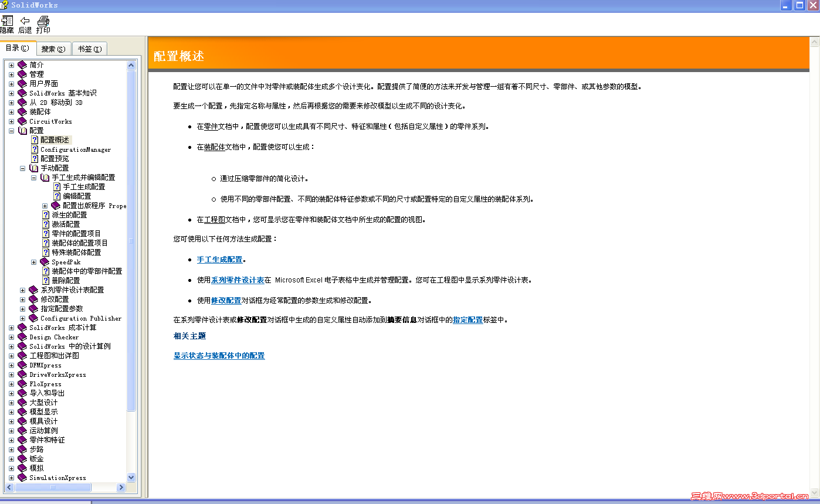Click the 指定配置参数 book icon
820x504 pixels.
(x=33, y=309)
